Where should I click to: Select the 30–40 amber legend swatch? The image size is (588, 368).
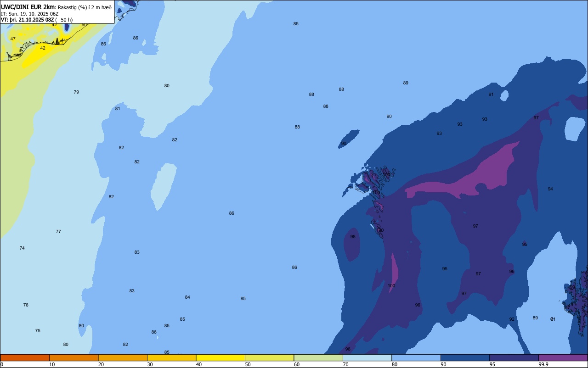pyautogui.click(x=171, y=357)
